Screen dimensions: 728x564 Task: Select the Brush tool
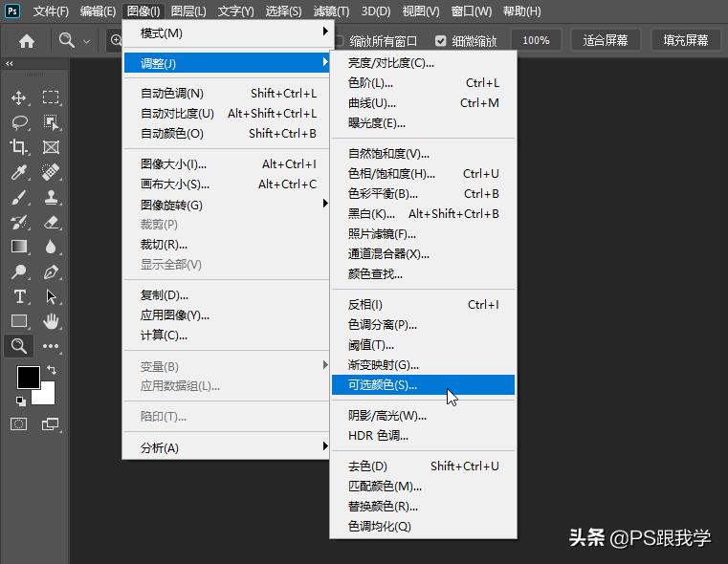click(18, 198)
